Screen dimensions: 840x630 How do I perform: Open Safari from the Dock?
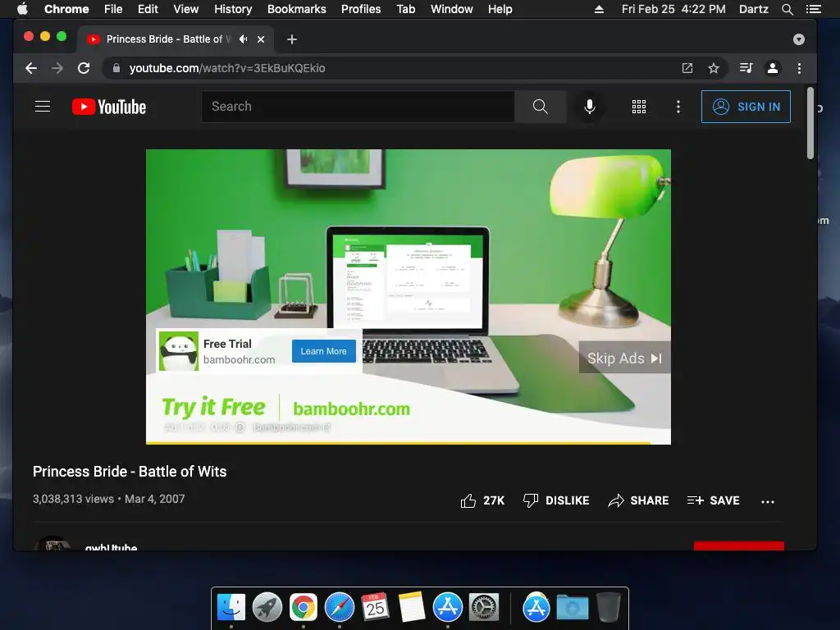339,607
